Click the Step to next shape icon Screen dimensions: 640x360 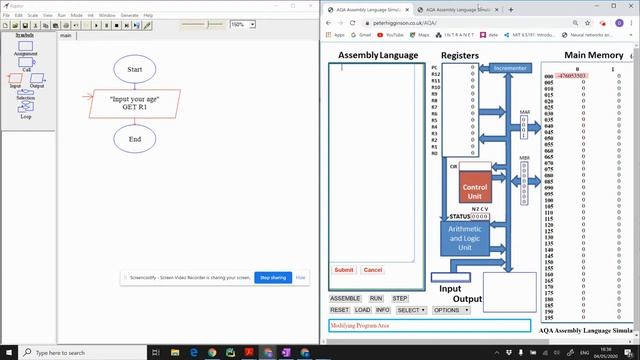tap(127, 25)
